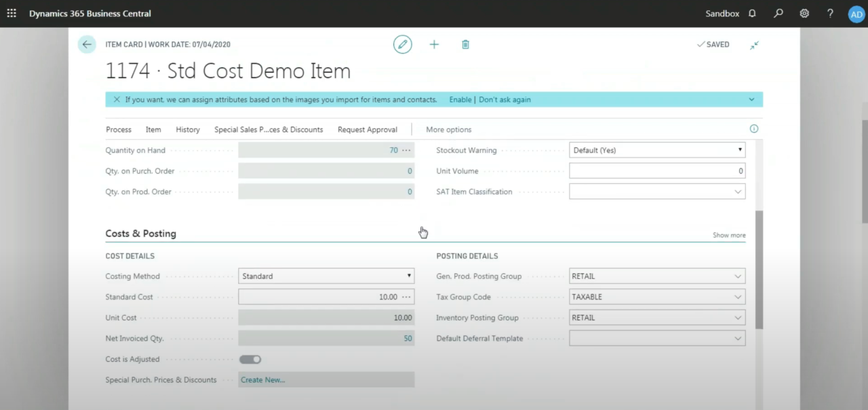This screenshot has height=410, width=868.
Task: Show the FactBox info pane icon
Action: 753,129
